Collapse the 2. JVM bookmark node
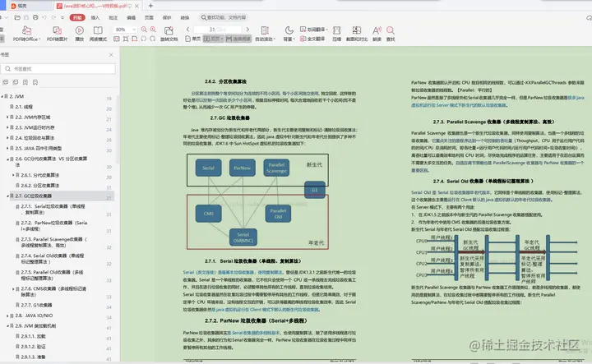592x364 pixels. click(2, 97)
